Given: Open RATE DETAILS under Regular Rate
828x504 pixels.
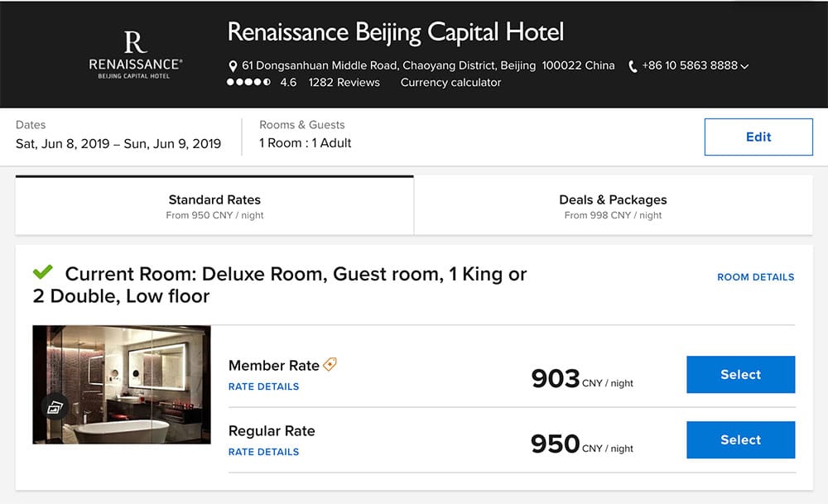Looking at the screenshot, I should (x=263, y=451).
